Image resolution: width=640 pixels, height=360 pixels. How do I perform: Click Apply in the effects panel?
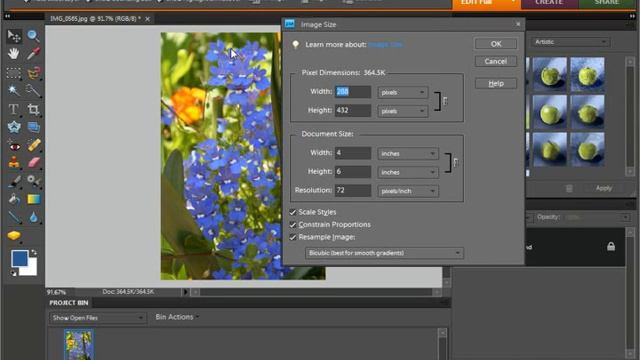[x=603, y=188]
